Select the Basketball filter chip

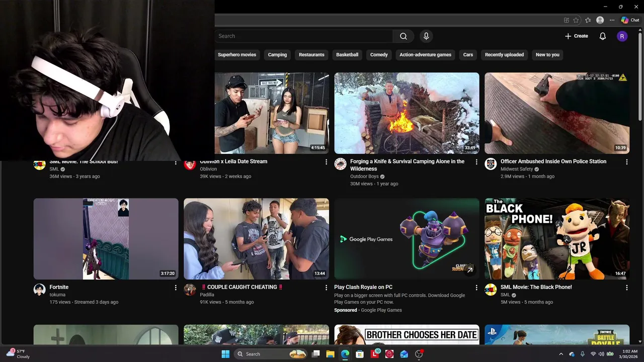tap(347, 55)
